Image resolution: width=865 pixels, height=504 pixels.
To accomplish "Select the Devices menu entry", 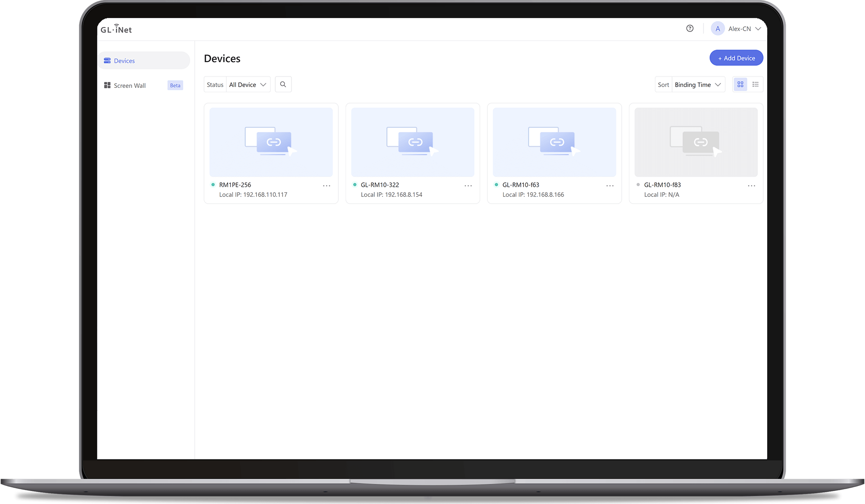I will (x=124, y=60).
